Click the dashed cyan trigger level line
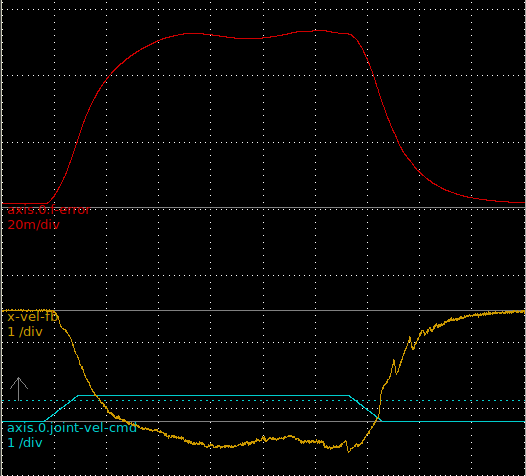Screen dimensions: 526x476 pyautogui.click(x=268, y=401)
